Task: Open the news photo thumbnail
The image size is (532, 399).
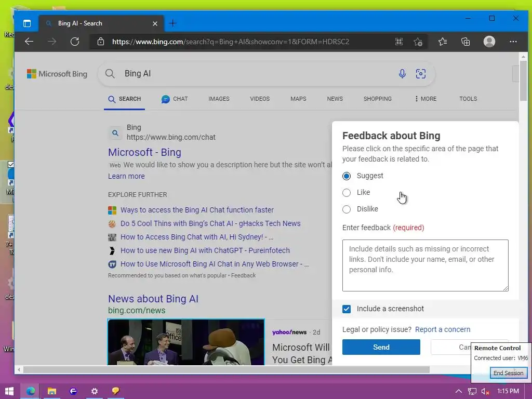Action: (x=186, y=342)
